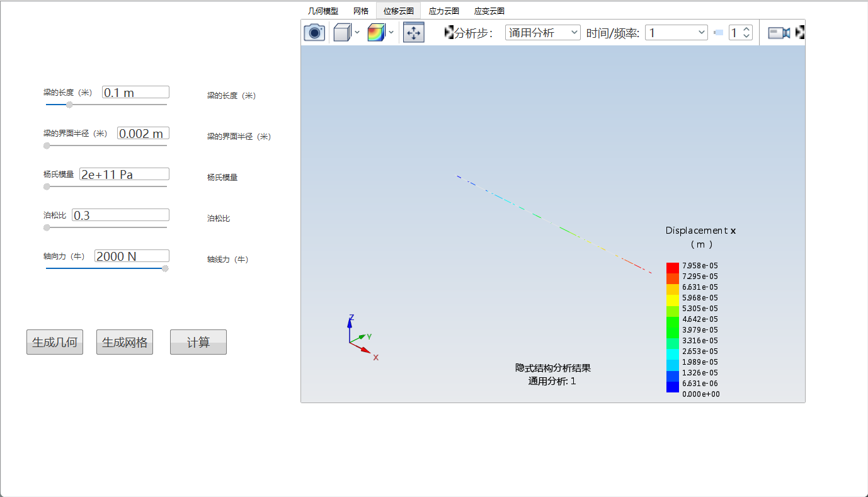Open the 应变云图 tab
The width and height of the screenshot is (868, 497).
point(489,11)
